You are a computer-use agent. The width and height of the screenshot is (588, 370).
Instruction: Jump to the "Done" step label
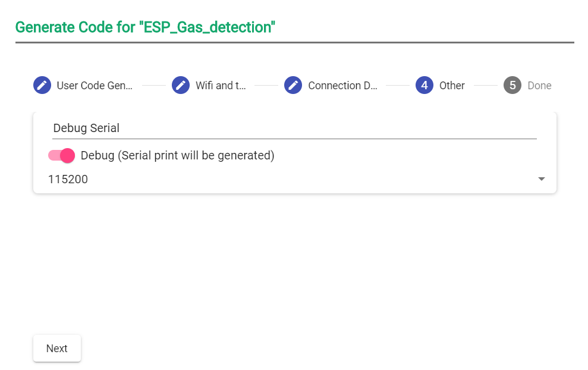click(x=539, y=86)
